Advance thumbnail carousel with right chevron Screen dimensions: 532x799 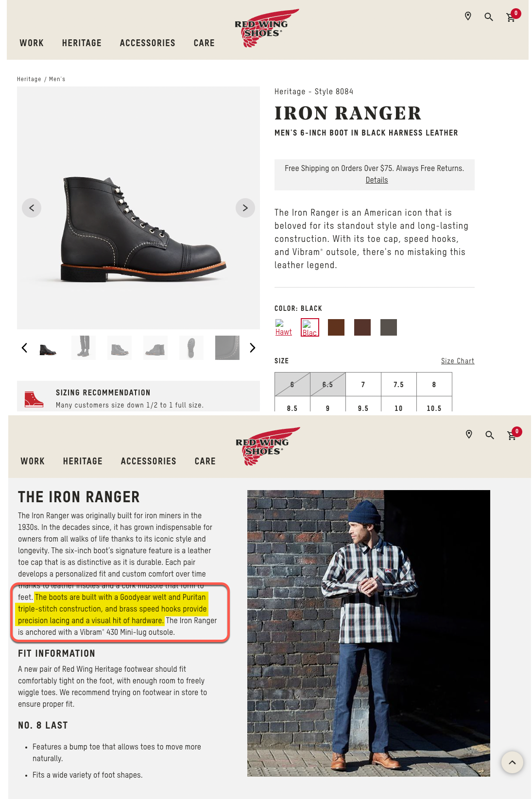point(252,348)
